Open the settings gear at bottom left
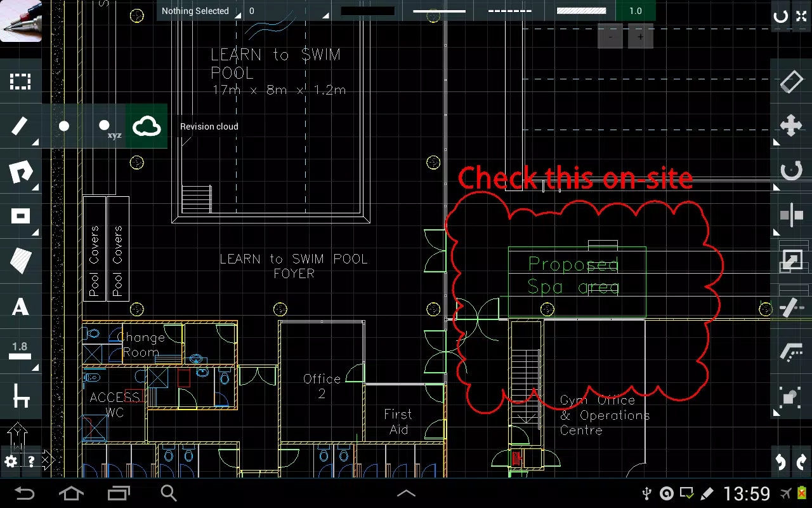 [x=11, y=460]
